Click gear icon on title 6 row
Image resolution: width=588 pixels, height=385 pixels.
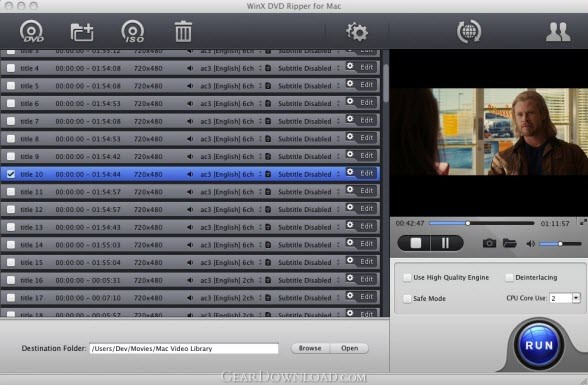[x=350, y=101]
